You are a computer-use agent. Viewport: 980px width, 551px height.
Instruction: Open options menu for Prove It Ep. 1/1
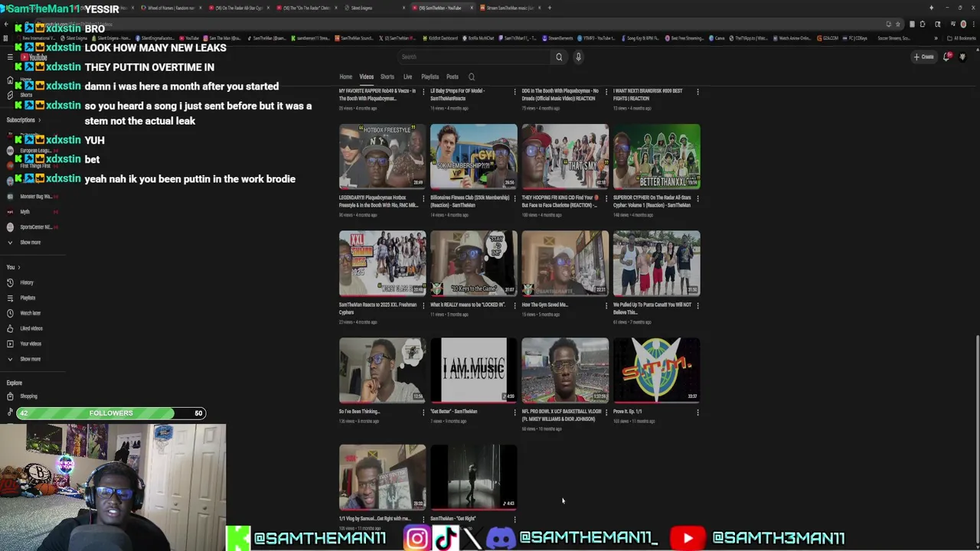(x=697, y=412)
